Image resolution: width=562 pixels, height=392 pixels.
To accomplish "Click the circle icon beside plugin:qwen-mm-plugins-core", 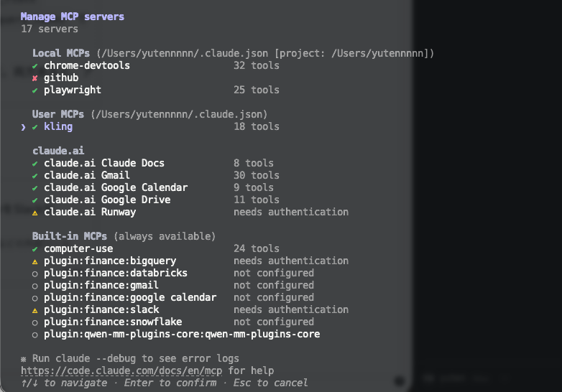I will [34, 335].
